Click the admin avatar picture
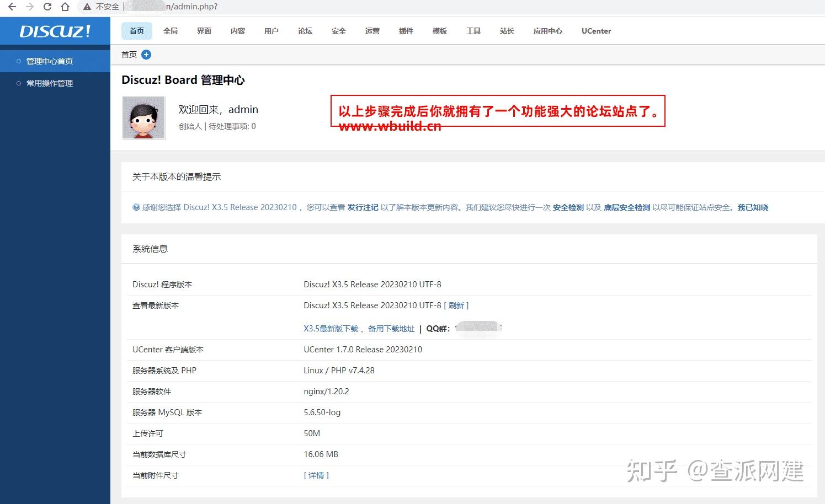The width and height of the screenshot is (825, 504). [x=143, y=117]
